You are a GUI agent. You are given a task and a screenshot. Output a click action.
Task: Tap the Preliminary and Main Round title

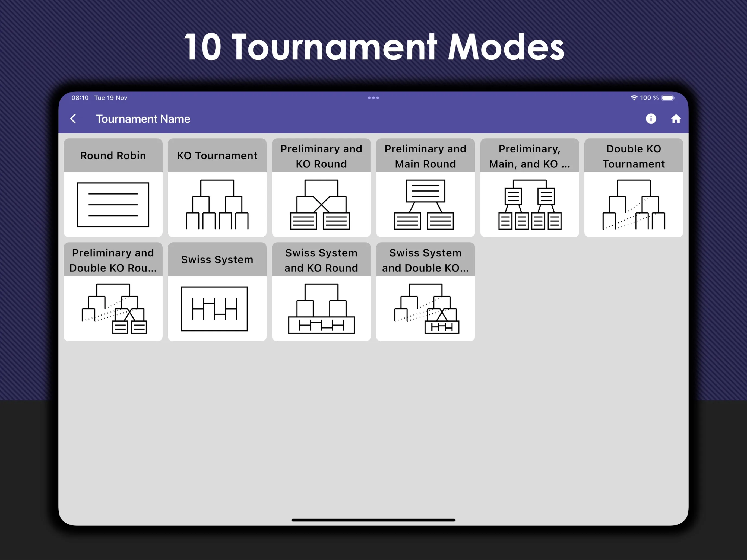coord(426,156)
